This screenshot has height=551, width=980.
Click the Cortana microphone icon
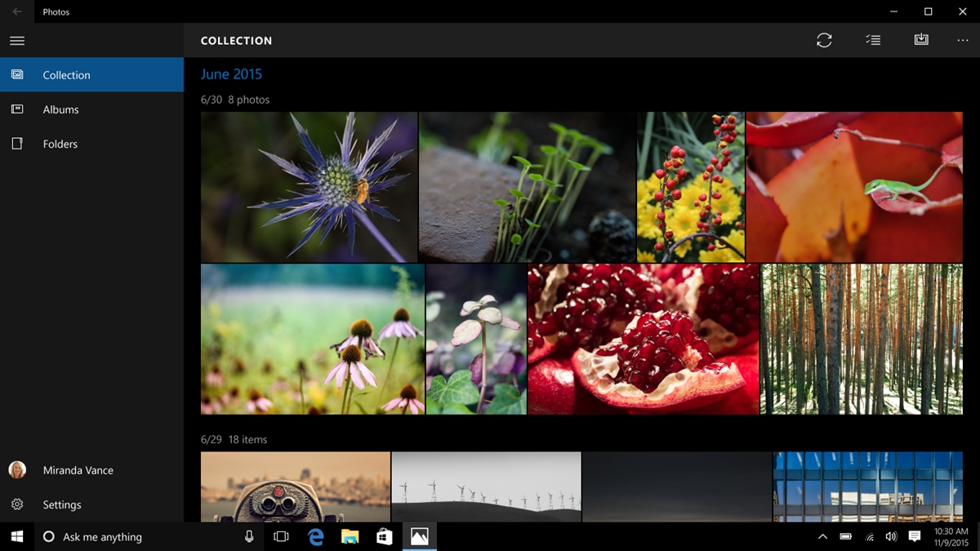(x=249, y=536)
